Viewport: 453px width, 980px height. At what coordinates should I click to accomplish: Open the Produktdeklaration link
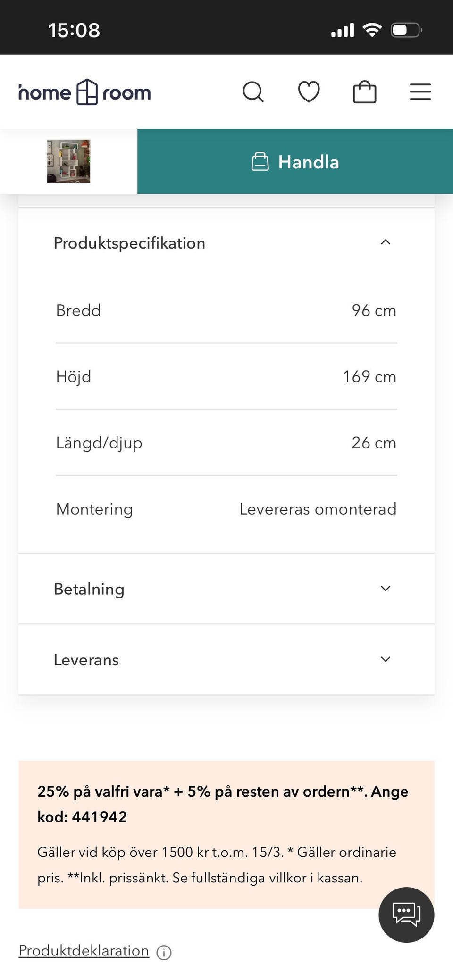[x=84, y=951]
